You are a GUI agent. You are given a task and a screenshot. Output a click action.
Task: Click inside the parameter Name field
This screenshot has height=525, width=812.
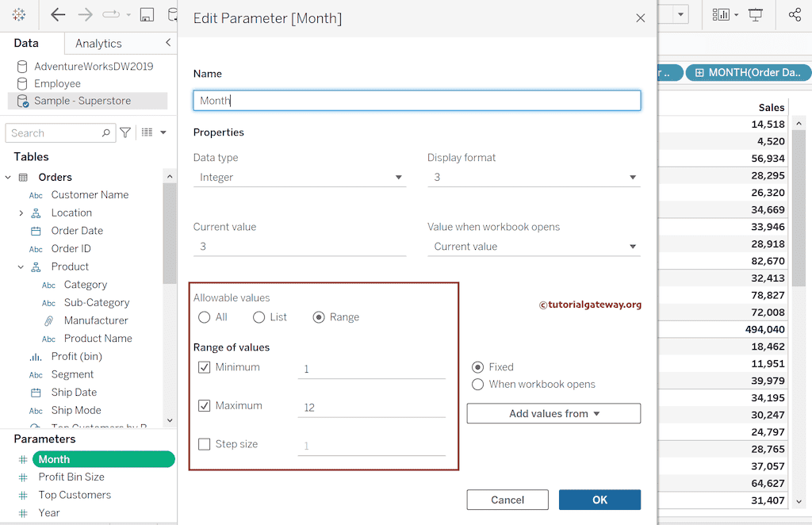click(x=416, y=100)
